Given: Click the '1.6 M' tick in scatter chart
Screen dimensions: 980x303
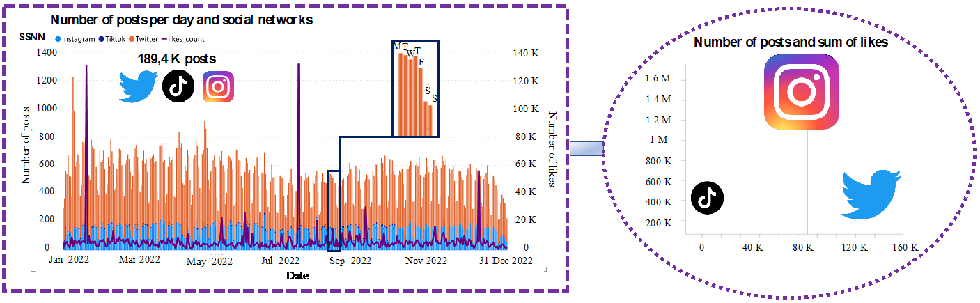Looking at the screenshot, I should (x=658, y=79).
